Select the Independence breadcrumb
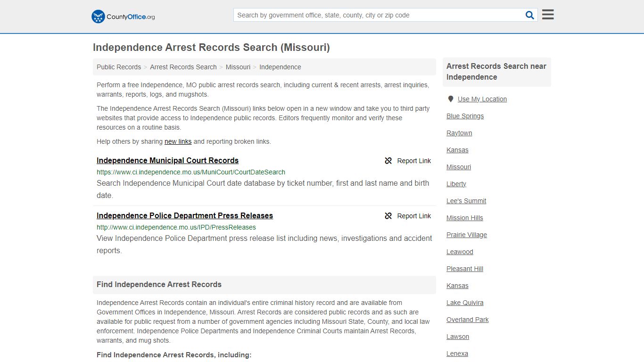644x362 pixels. click(x=280, y=67)
